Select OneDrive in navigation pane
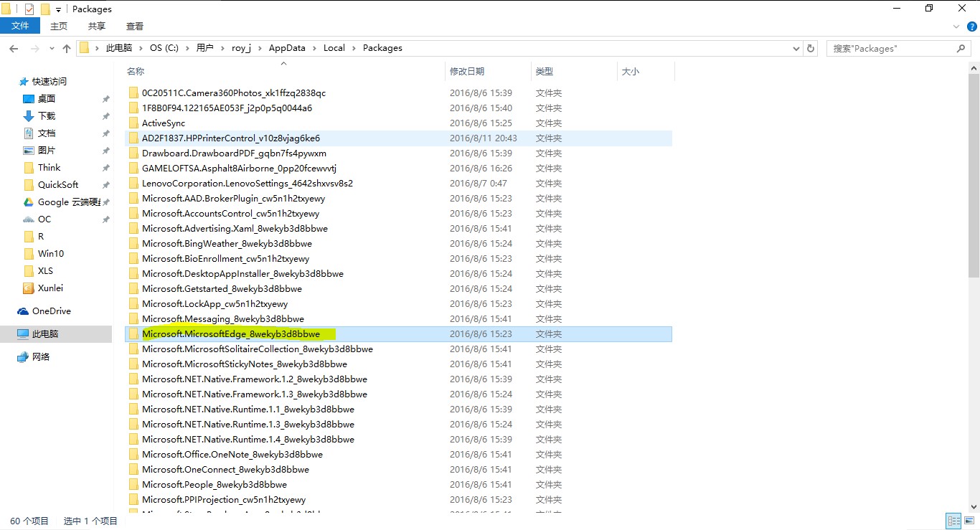This screenshot has width=980, height=530. tap(52, 311)
